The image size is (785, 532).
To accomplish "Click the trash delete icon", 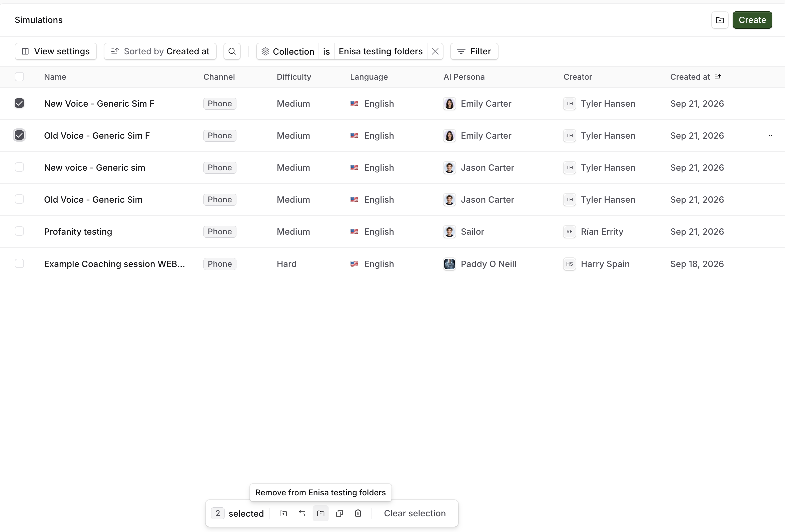I will (x=358, y=513).
